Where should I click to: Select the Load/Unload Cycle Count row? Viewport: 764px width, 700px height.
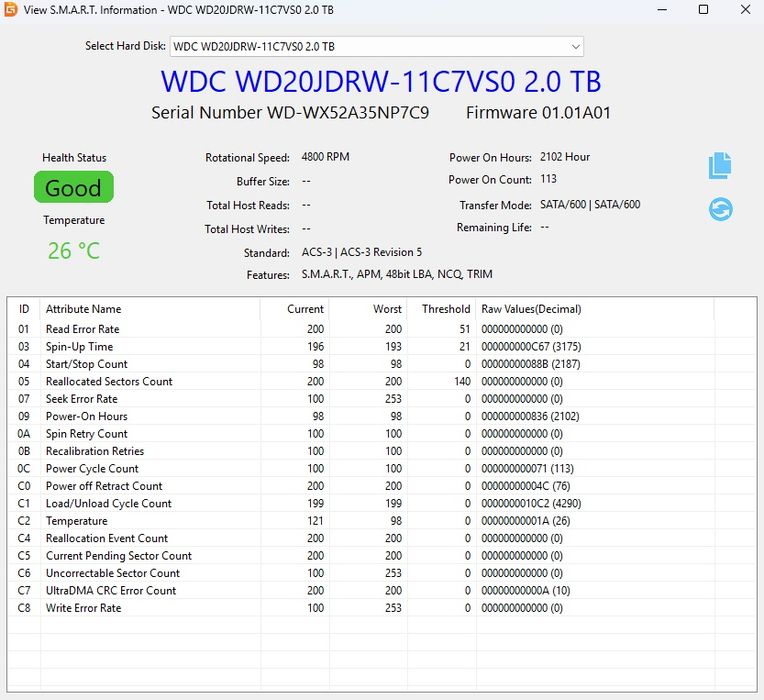pyautogui.click(x=382, y=504)
